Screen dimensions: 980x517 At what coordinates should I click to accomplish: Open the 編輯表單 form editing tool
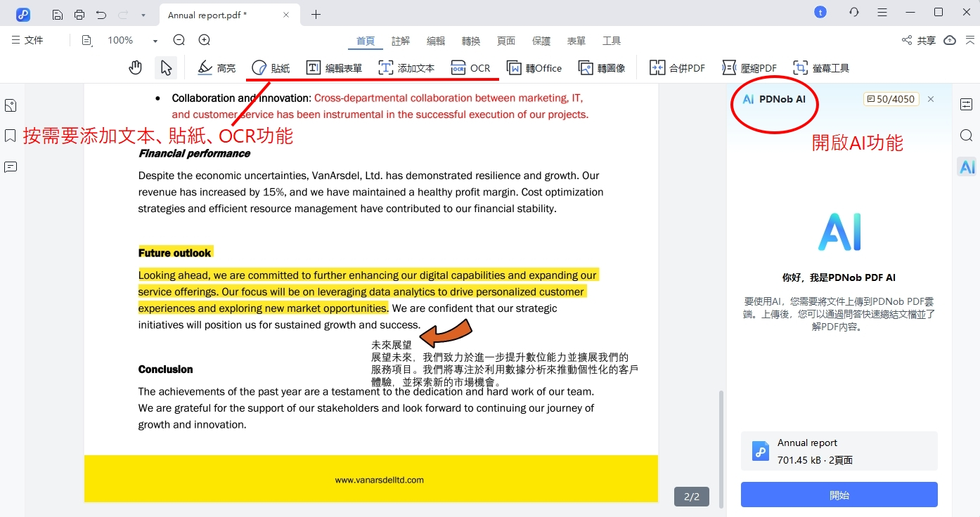[x=335, y=67]
